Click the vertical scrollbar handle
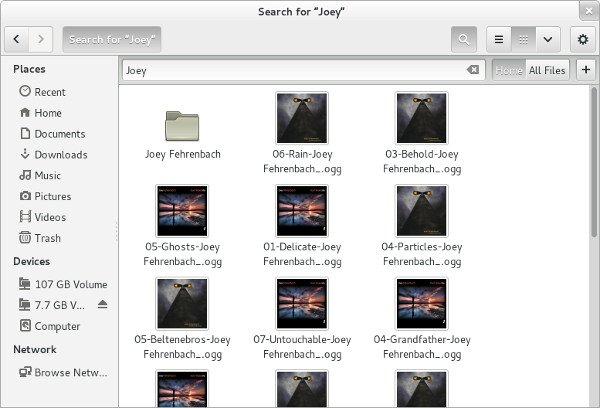The width and height of the screenshot is (600, 408). tap(593, 162)
